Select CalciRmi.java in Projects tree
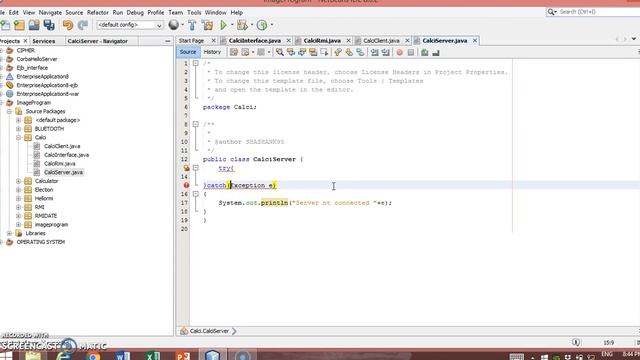The image size is (640, 360). click(x=60, y=164)
